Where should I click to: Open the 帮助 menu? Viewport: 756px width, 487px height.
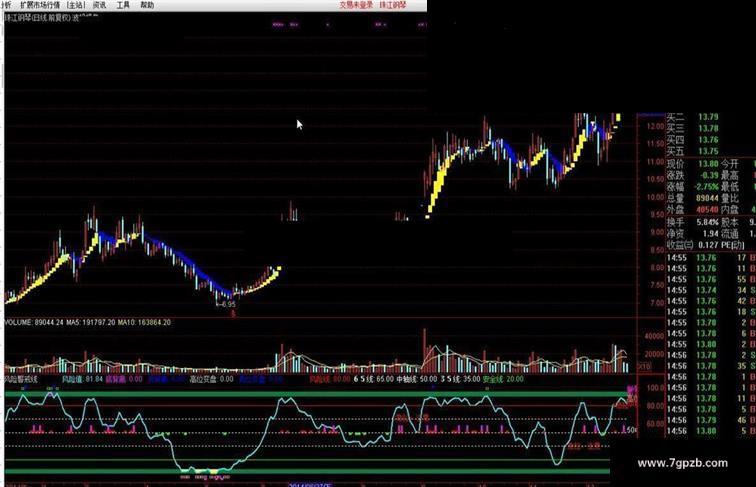147,5
